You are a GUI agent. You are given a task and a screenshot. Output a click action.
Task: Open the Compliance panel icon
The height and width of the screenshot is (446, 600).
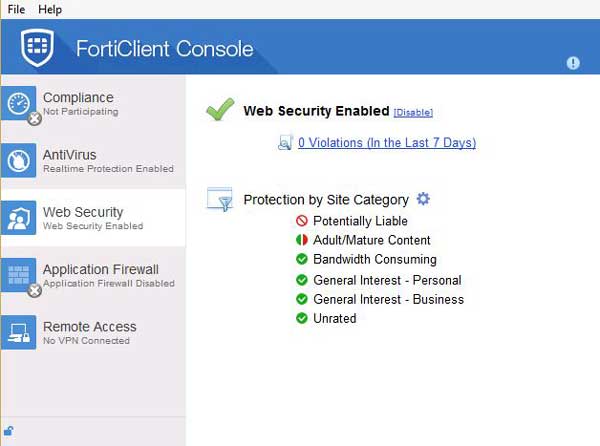pyautogui.click(x=21, y=104)
